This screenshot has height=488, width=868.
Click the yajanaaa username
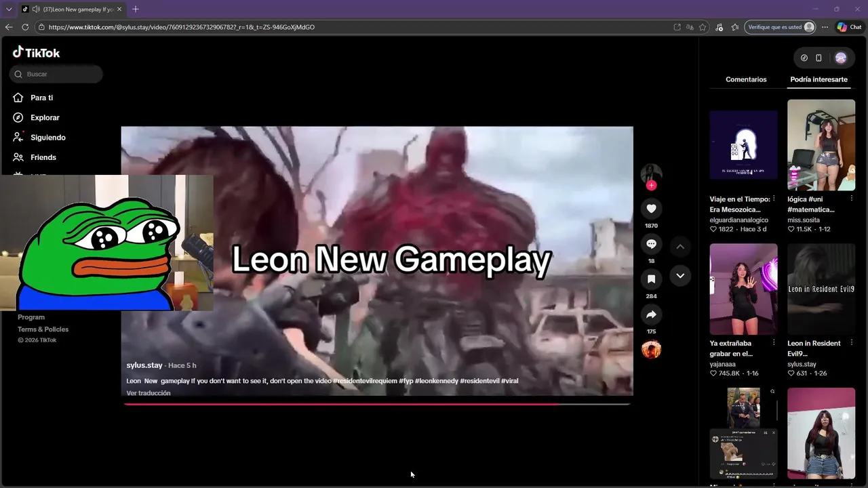pos(722,365)
